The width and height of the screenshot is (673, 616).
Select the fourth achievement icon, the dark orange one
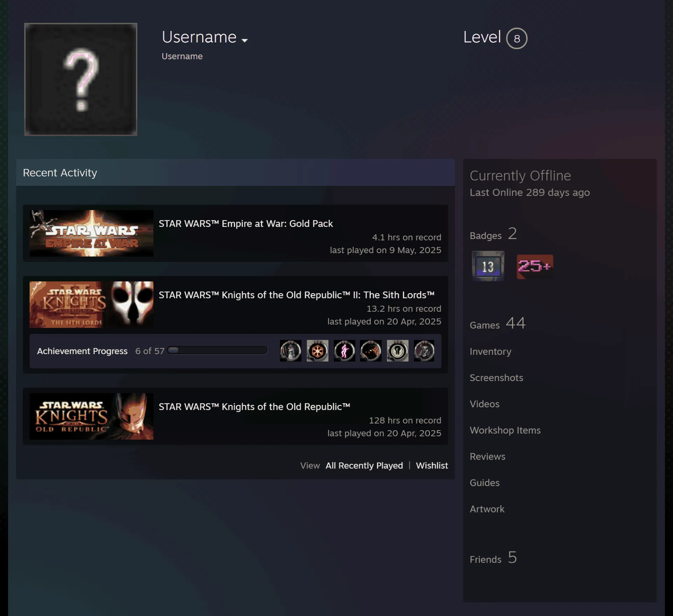click(371, 351)
